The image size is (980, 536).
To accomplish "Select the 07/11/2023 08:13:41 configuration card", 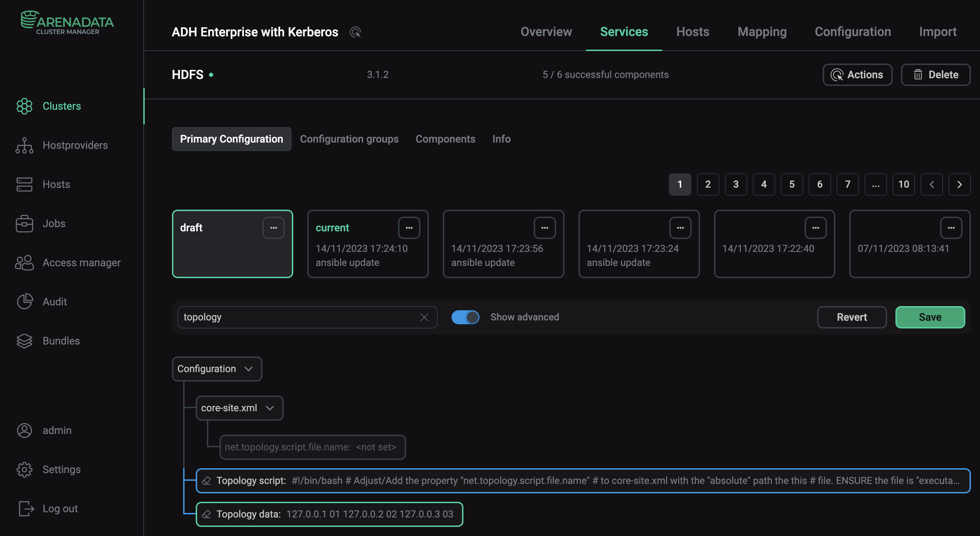I will click(x=910, y=244).
